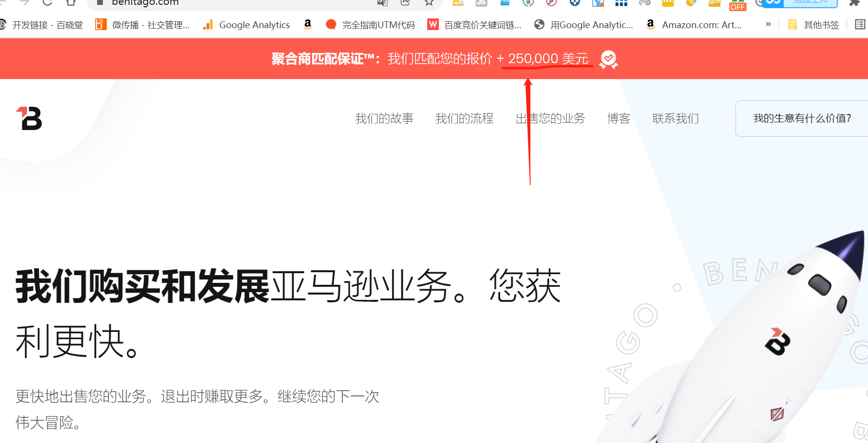Click the browser home icon
The width and height of the screenshot is (868, 443).
71,3
